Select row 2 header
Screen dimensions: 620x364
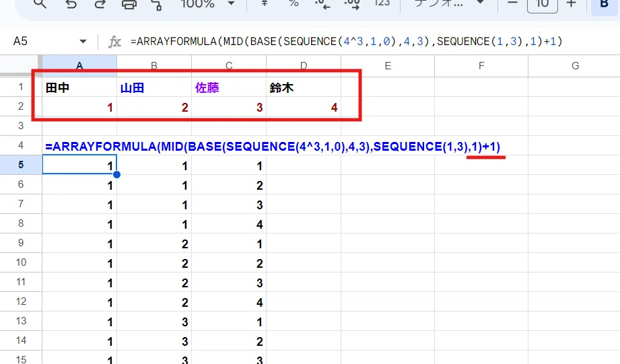tap(21, 106)
